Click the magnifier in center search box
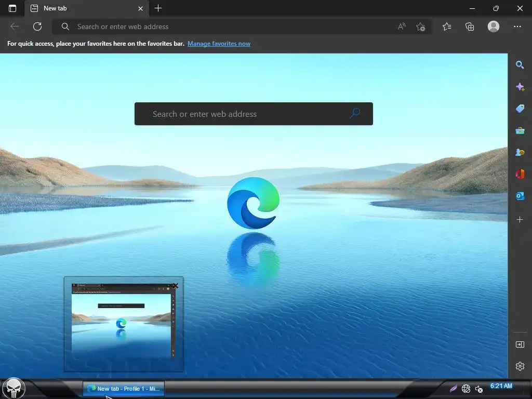 (x=354, y=113)
